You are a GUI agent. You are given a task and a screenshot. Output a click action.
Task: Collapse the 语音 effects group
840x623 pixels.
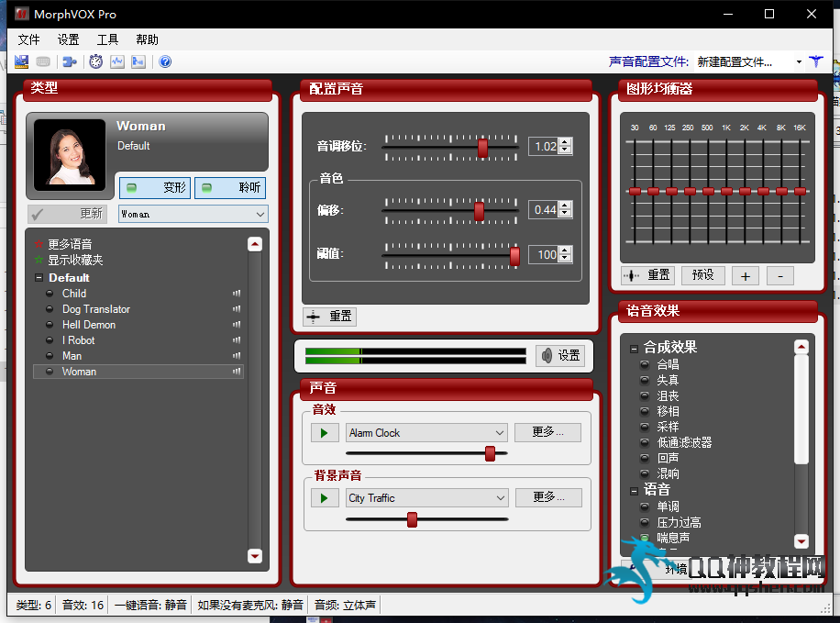click(x=634, y=491)
